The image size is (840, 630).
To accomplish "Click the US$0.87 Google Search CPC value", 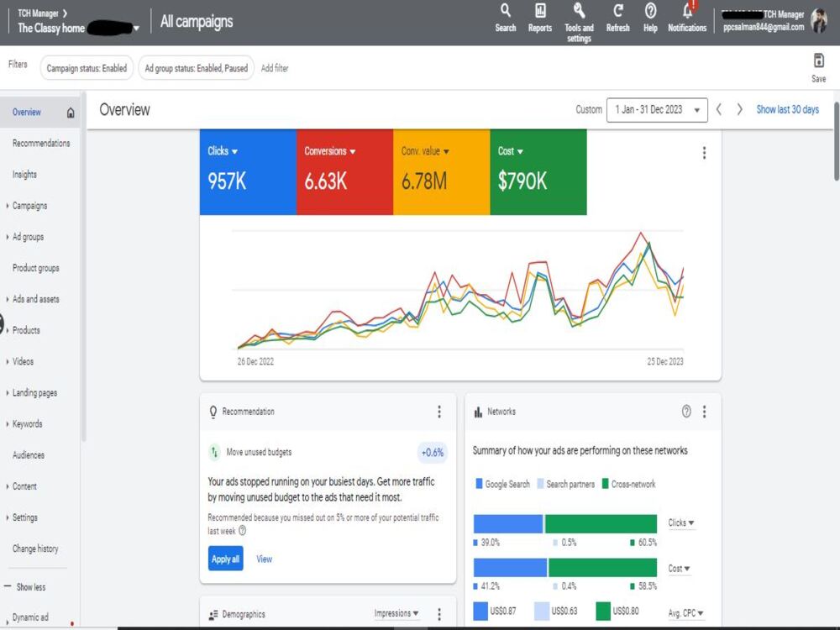I will [503, 611].
